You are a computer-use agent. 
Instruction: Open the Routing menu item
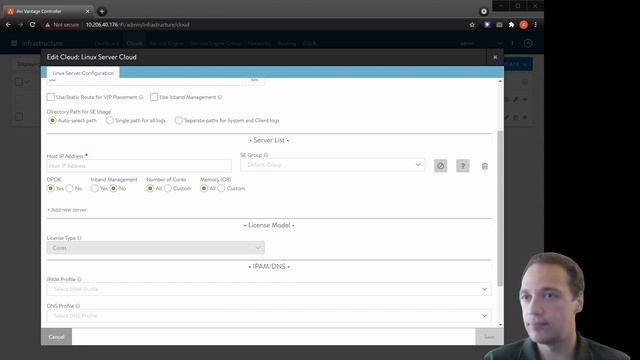pyautogui.click(x=287, y=43)
